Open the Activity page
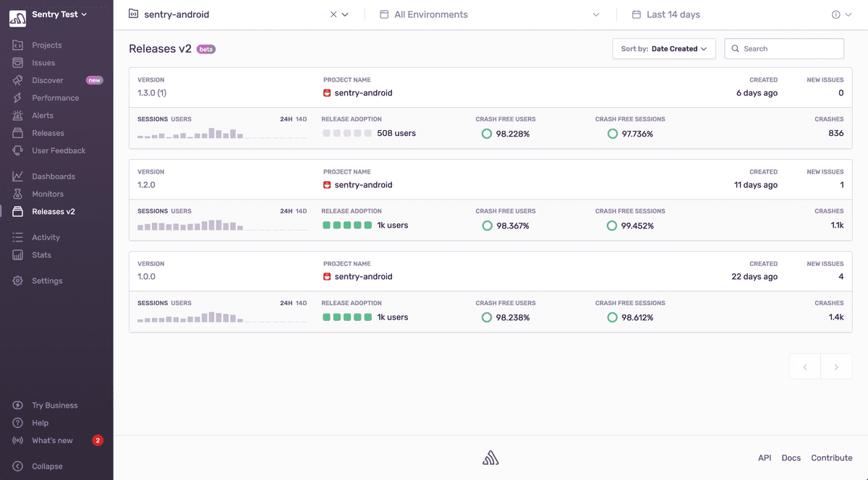The width and height of the screenshot is (868, 480). [46, 237]
